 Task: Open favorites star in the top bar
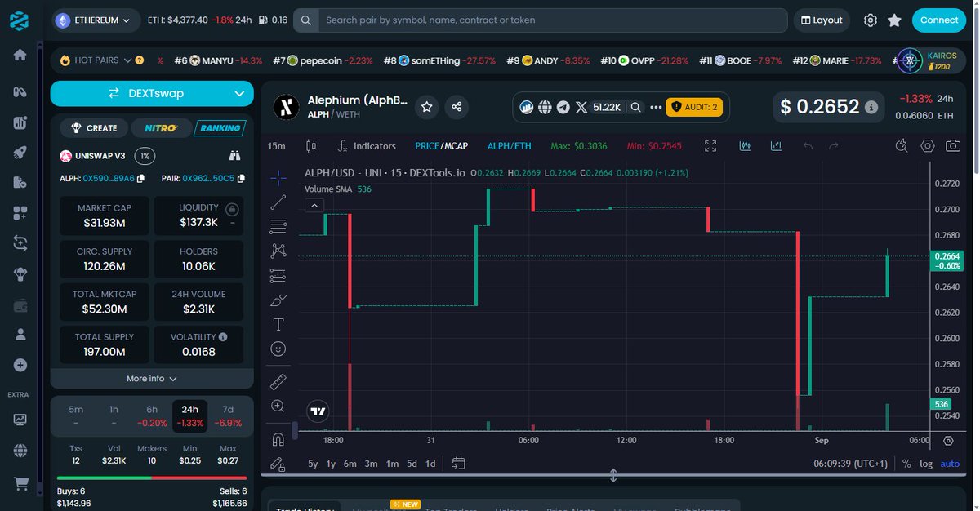[894, 20]
